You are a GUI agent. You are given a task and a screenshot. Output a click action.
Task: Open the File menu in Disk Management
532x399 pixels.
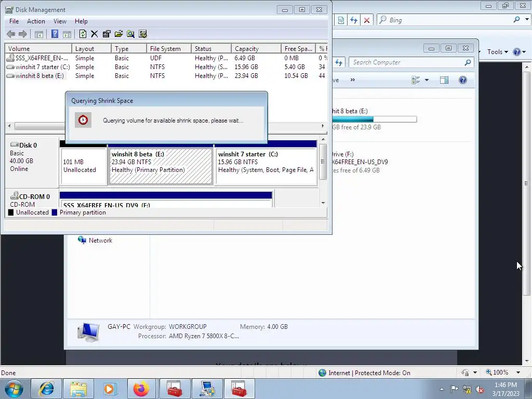[14, 21]
